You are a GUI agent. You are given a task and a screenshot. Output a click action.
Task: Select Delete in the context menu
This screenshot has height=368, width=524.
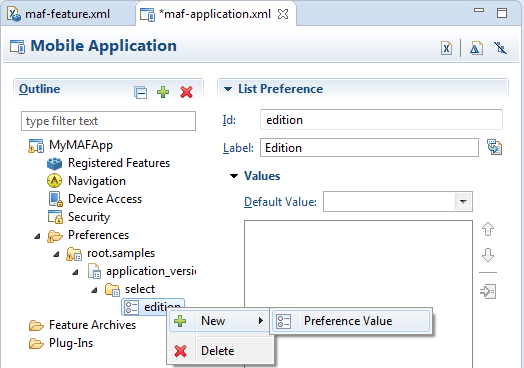pos(218,351)
